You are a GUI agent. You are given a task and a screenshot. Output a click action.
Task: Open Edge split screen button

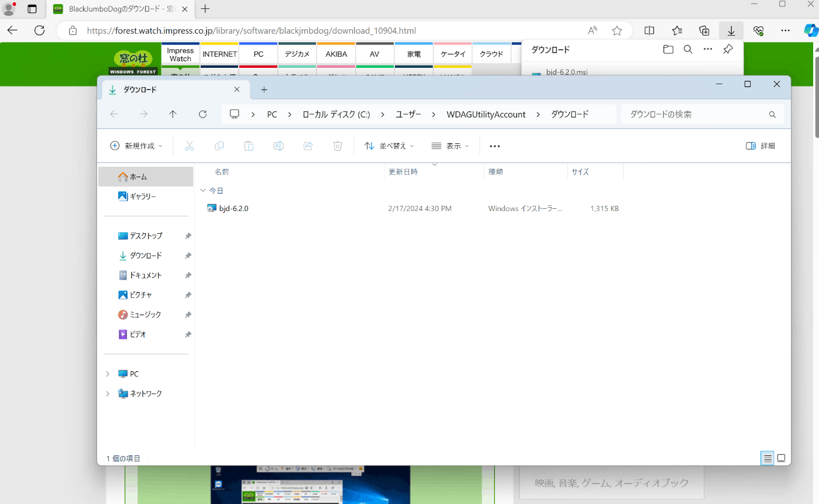(x=649, y=30)
